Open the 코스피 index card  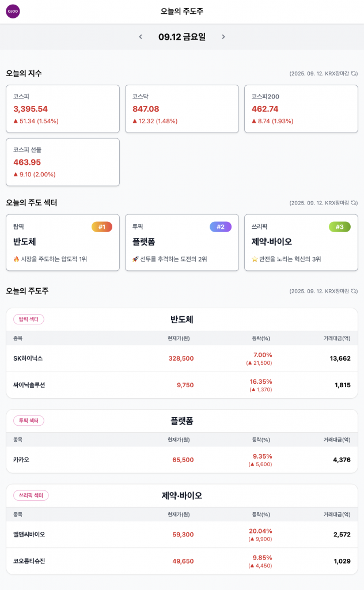click(x=63, y=109)
